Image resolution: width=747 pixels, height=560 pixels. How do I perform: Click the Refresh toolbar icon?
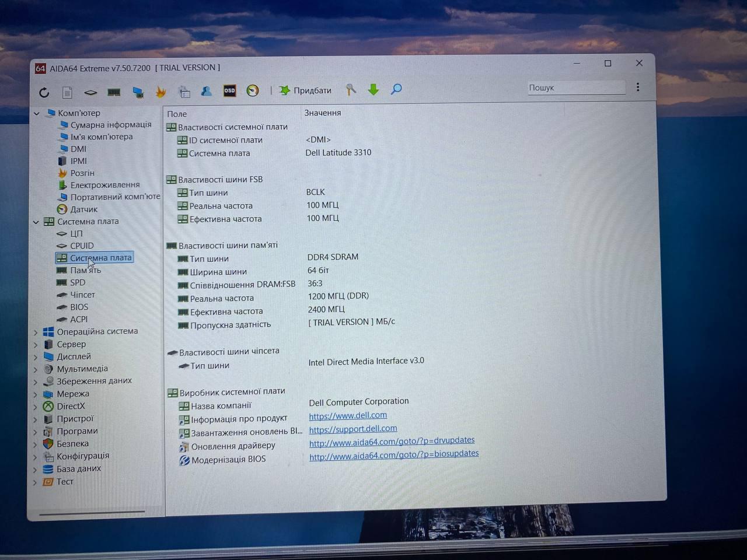coord(44,92)
